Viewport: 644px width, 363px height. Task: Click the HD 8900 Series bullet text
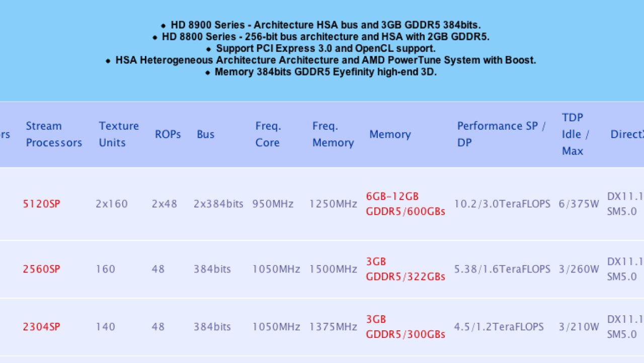click(x=321, y=25)
